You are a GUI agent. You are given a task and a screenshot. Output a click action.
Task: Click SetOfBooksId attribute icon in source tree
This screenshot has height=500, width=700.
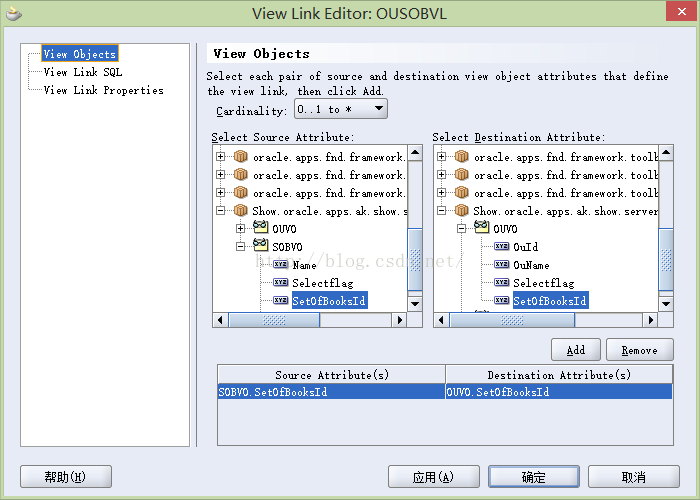(280, 300)
